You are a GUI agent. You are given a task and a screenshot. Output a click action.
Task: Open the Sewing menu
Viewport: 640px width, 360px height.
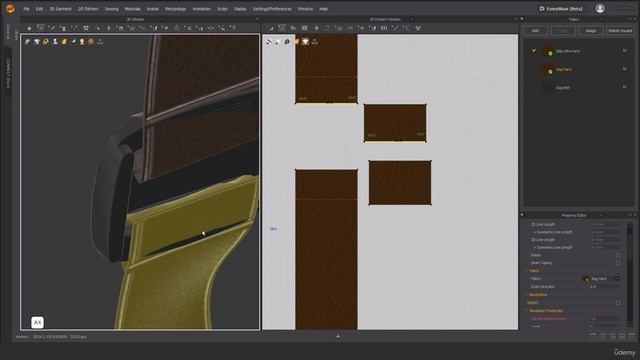pos(111,9)
